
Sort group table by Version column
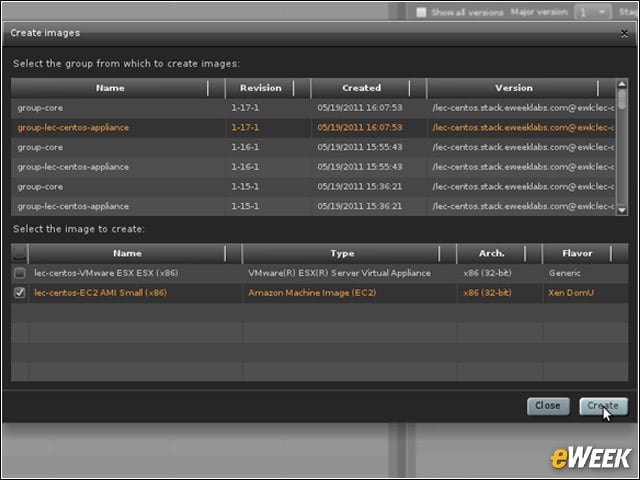pos(513,88)
